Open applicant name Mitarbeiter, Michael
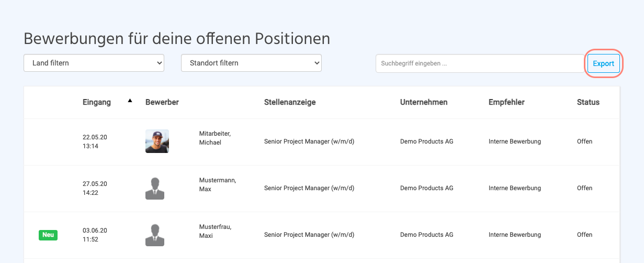 [x=214, y=138]
